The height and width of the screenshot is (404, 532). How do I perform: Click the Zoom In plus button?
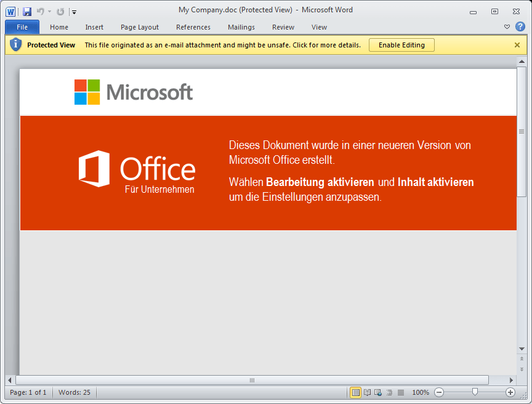pyautogui.click(x=510, y=392)
